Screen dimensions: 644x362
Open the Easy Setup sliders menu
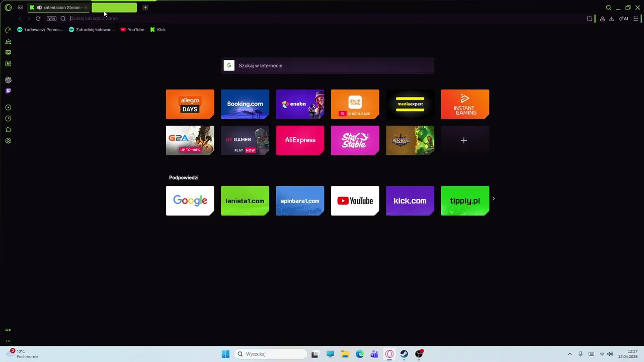635,19
